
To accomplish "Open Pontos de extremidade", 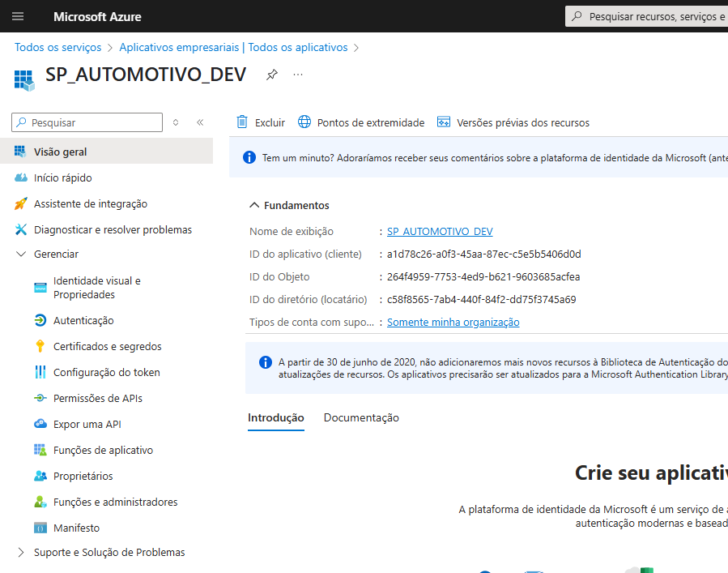I will pyautogui.click(x=361, y=122).
